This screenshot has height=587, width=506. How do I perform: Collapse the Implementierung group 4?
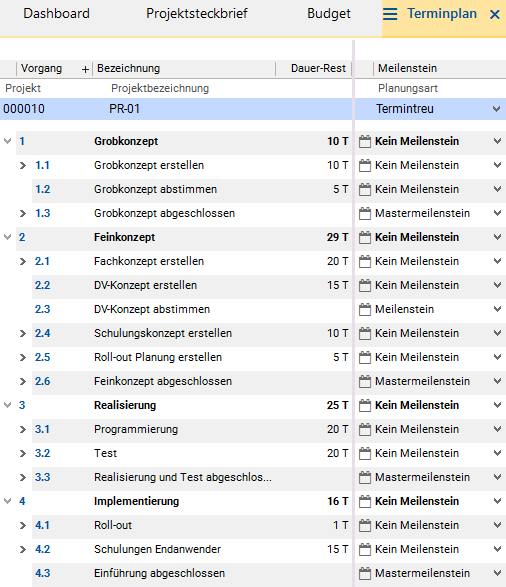(7, 501)
